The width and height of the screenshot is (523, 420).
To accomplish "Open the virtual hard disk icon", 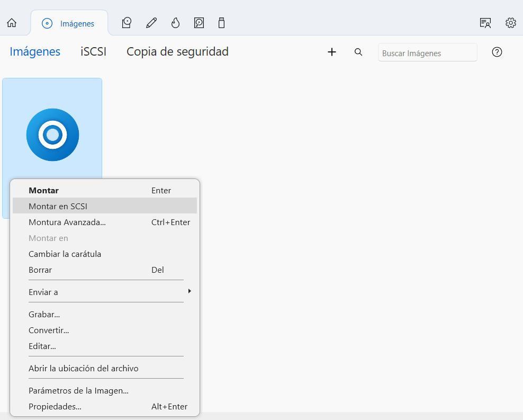I will pos(199,23).
